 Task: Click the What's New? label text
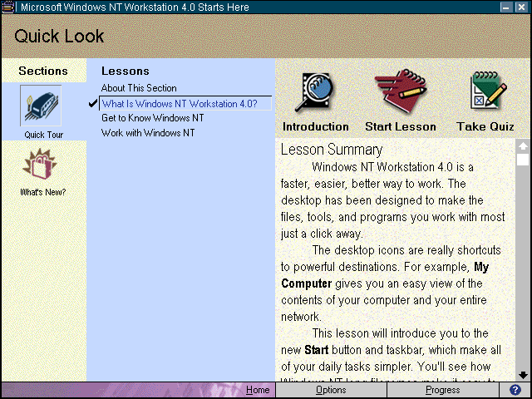(x=43, y=192)
